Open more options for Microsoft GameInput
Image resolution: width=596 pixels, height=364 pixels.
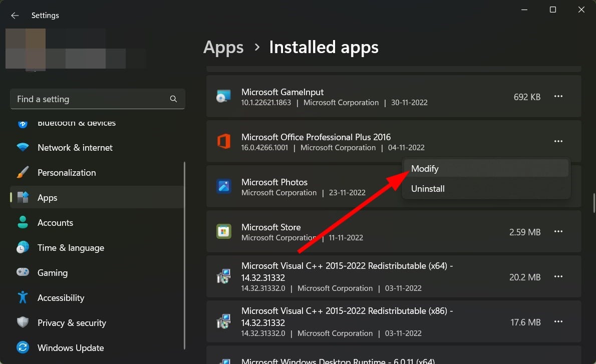558,97
